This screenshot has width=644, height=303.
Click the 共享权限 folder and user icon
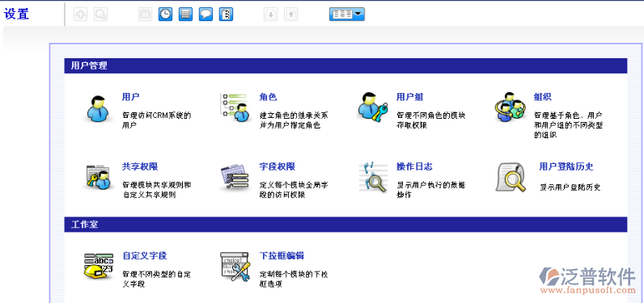(98, 177)
